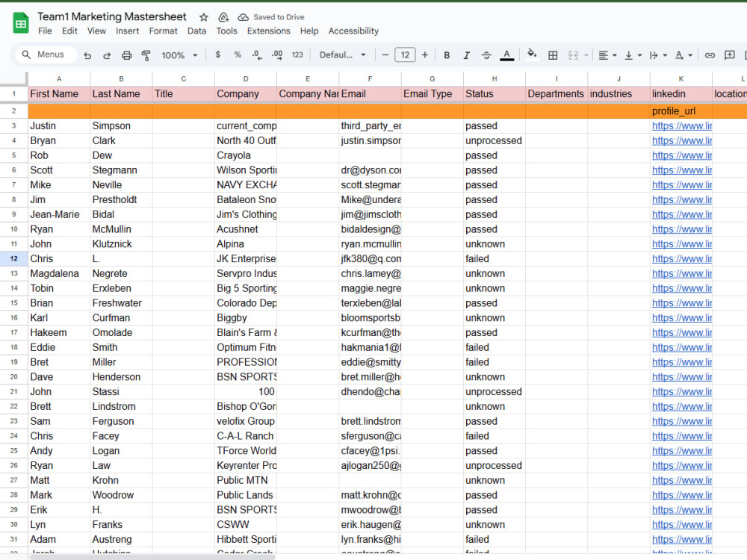The height and width of the screenshot is (560, 747).
Task: Open the LinkedIn link in Lyn Franks' row
Action: [682, 524]
